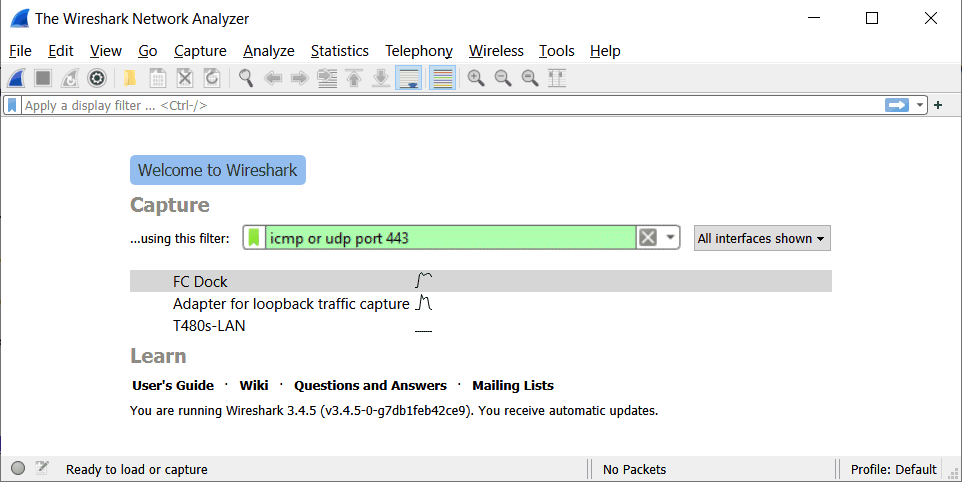Screen dimensions: 962x482
Task: Open the Capture menu
Action: coord(200,51)
